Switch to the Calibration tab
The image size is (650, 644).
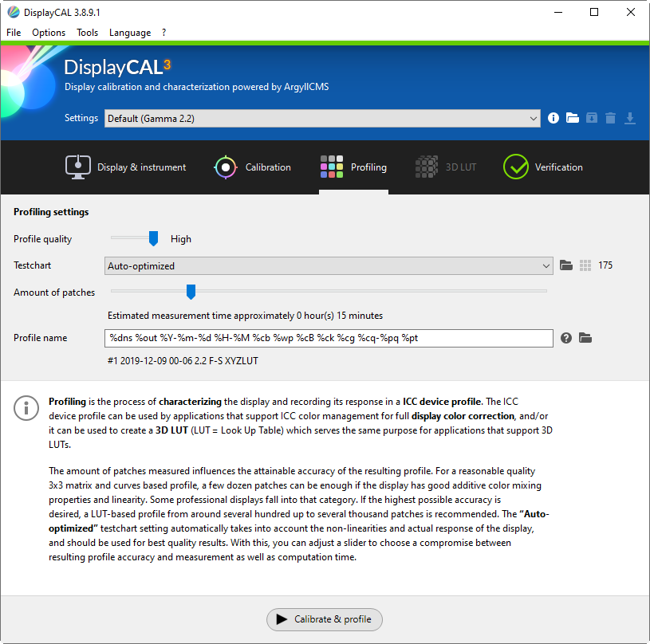pos(252,167)
